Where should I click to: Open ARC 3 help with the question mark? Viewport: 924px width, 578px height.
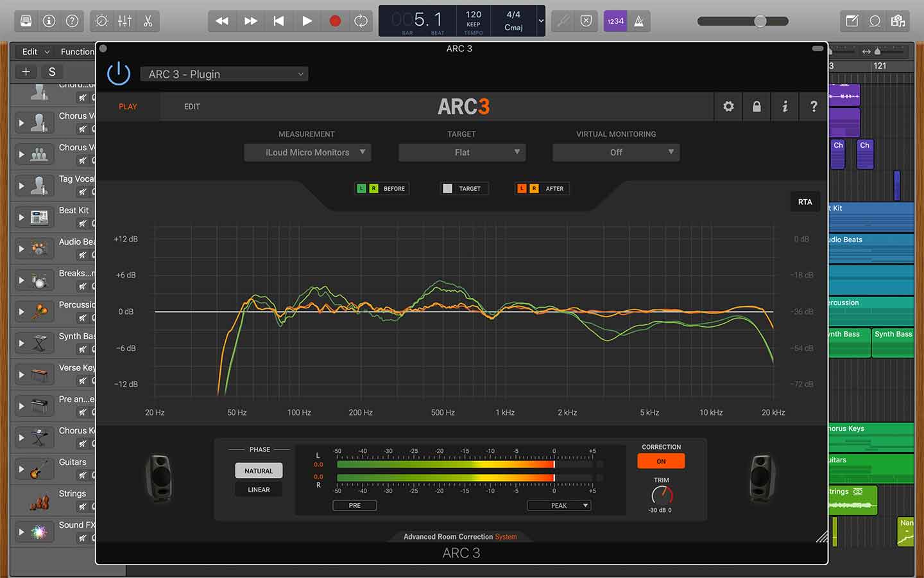coord(814,107)
